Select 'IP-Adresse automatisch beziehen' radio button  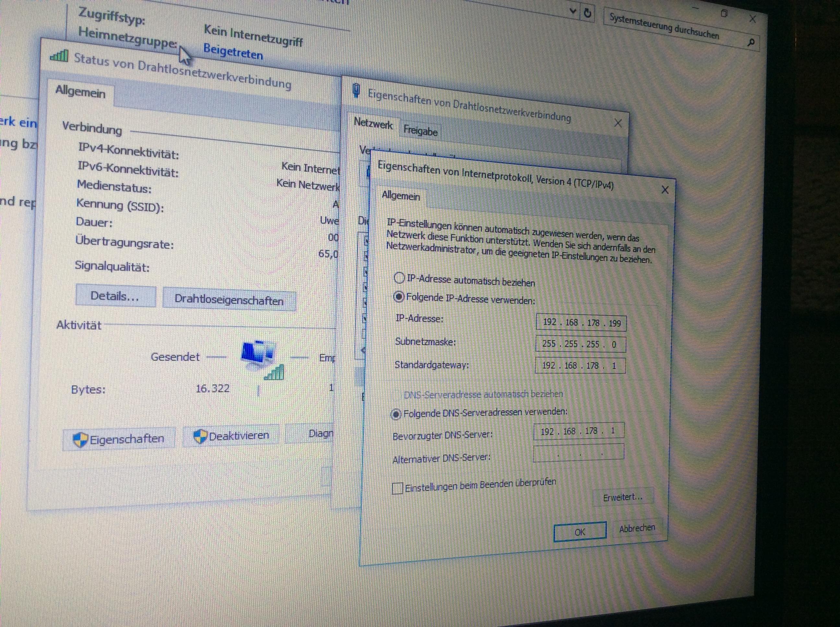click(x=399, y=278)
